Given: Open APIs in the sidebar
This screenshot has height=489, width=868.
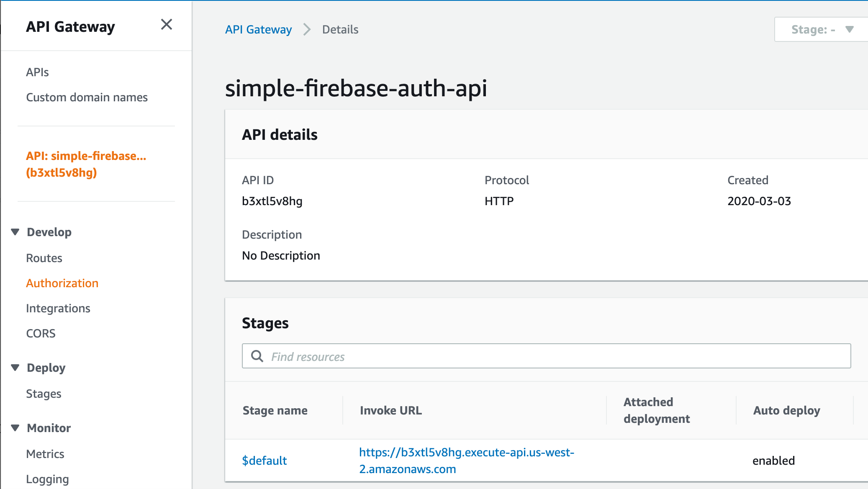Looking at the screenshot, I should (x=37, y=72).
